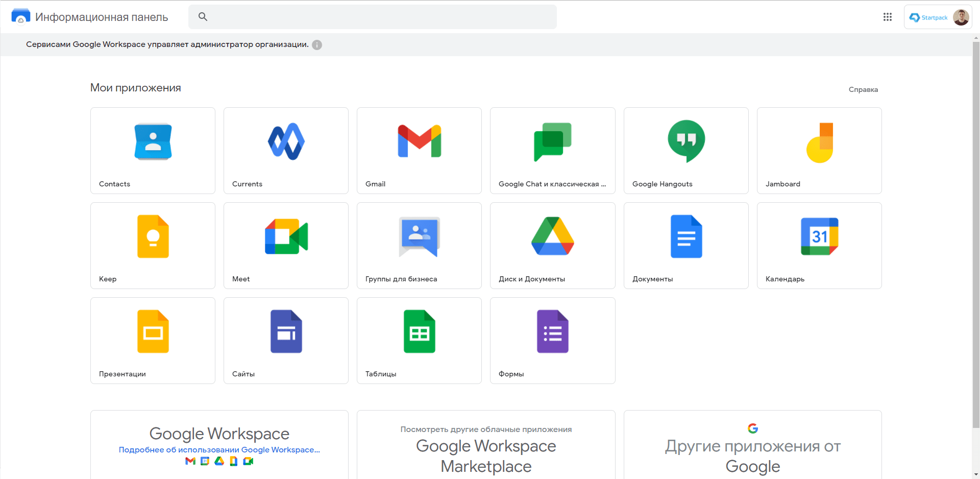Image resolution: width=980 pixels, height=479 pixels.
Task: Click the Формы label text
Action: [x=511, y=374]
